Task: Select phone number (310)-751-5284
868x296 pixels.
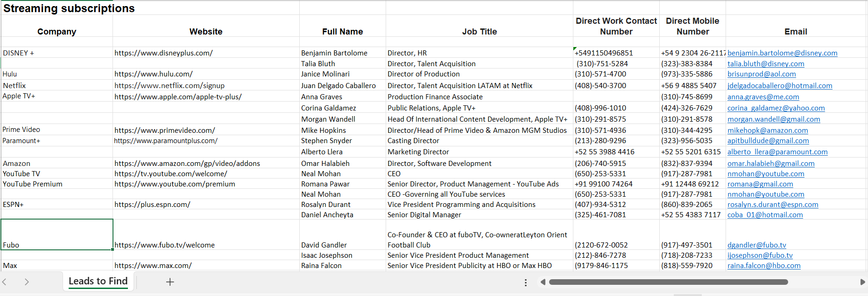Action: [616, 64]
